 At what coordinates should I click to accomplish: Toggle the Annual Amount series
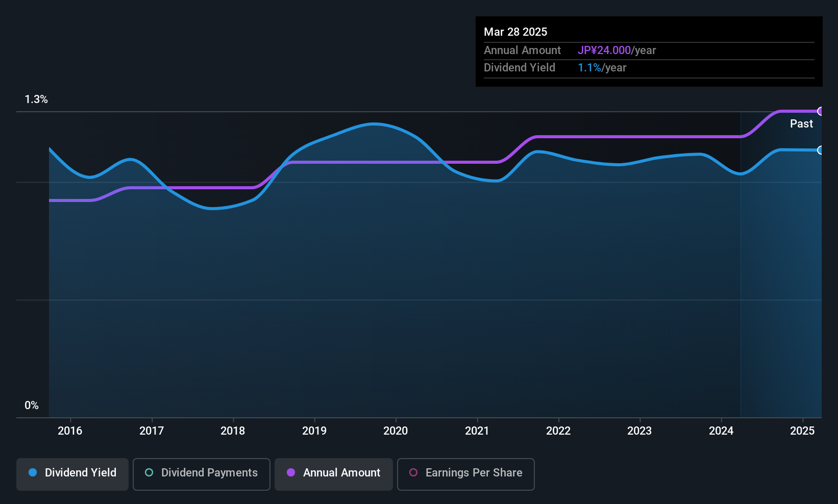tap(334, 474)
